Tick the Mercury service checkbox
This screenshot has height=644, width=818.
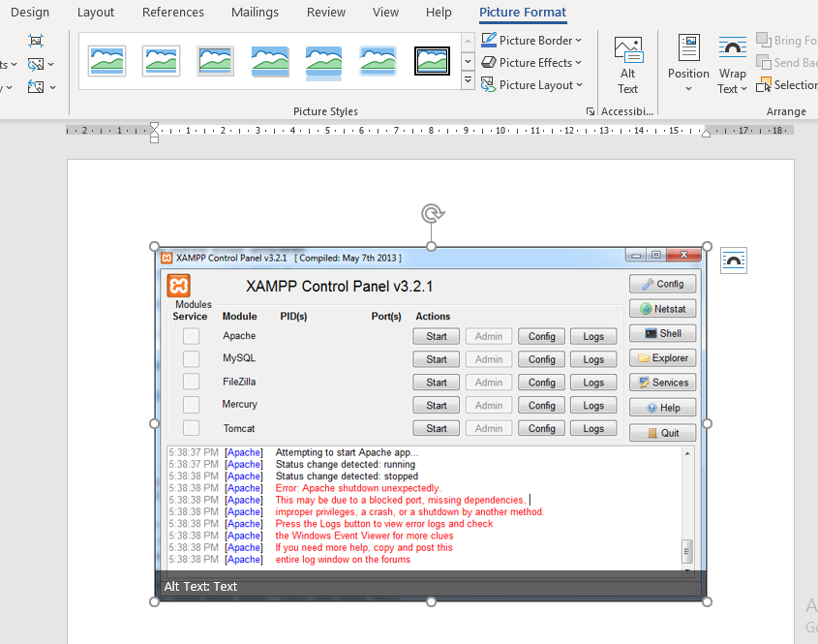tap(191, 405)
